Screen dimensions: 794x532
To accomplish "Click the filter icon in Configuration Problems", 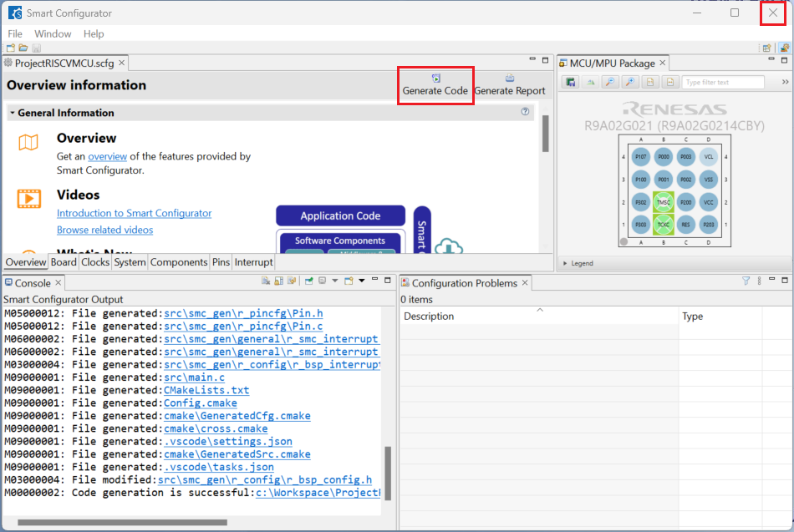I will pyautogui.click(x=746, y=281).
